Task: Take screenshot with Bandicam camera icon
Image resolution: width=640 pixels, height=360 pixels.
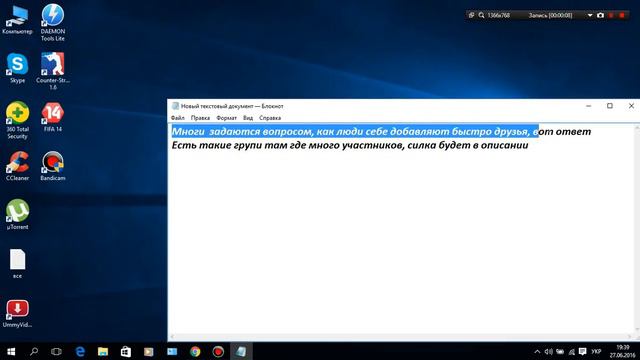Action: pos(600,15)
